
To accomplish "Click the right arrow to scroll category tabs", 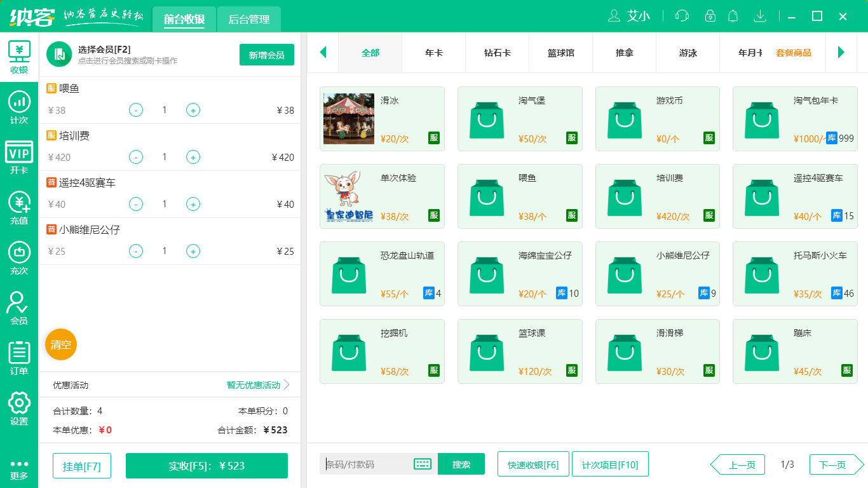I will pos(842,53).
